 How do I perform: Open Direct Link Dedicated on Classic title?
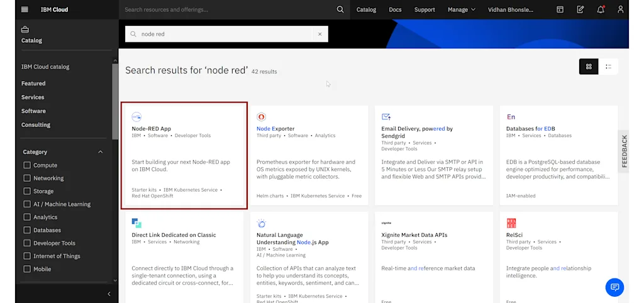[x=174, y=235]
